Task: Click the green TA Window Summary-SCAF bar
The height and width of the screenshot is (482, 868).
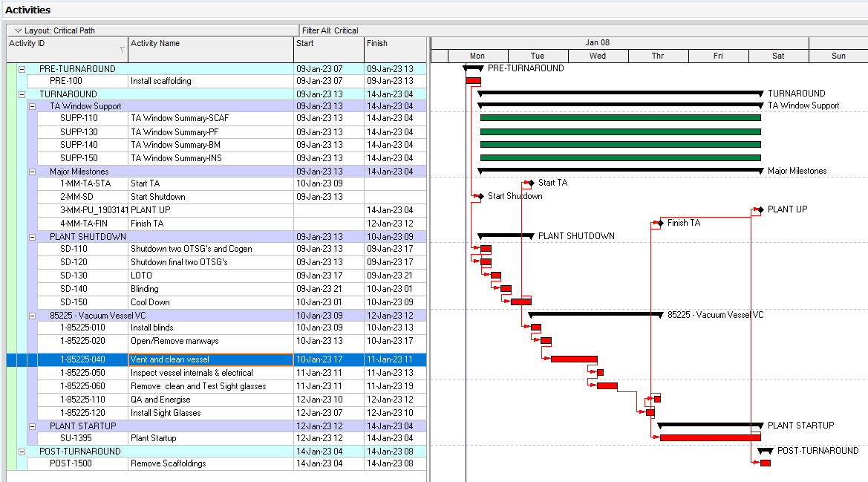Action: [x=620, y=117]
